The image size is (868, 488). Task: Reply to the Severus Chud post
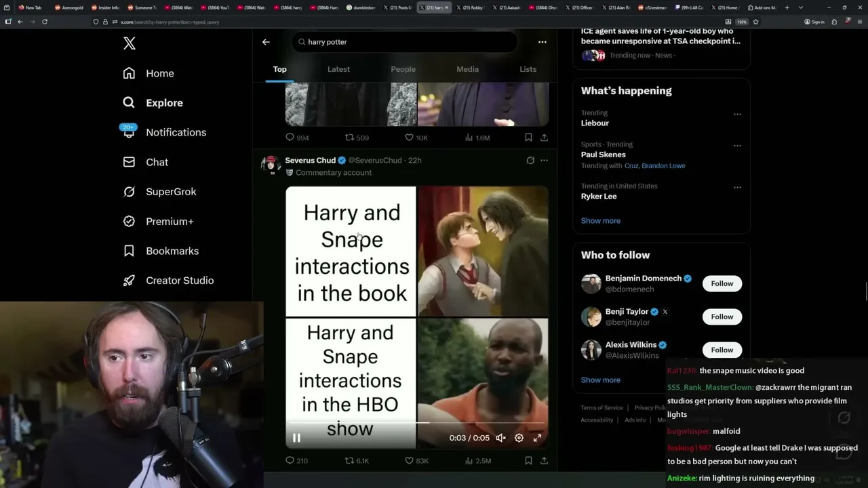[x=296, y=461]
